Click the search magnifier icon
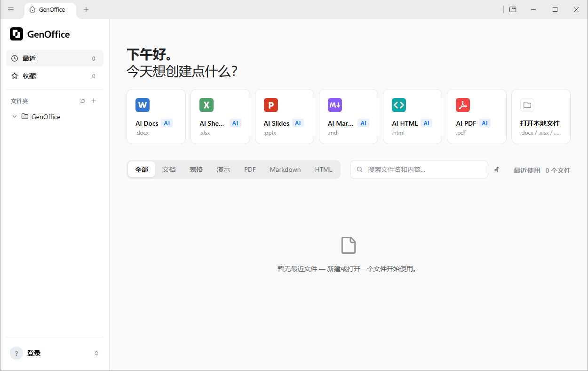 pyautogui.click(x=360, y=169)
